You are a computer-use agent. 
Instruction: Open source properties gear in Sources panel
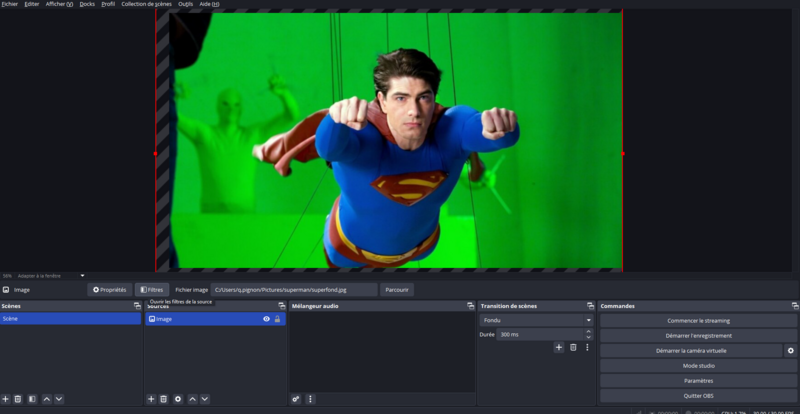[178, 399]
